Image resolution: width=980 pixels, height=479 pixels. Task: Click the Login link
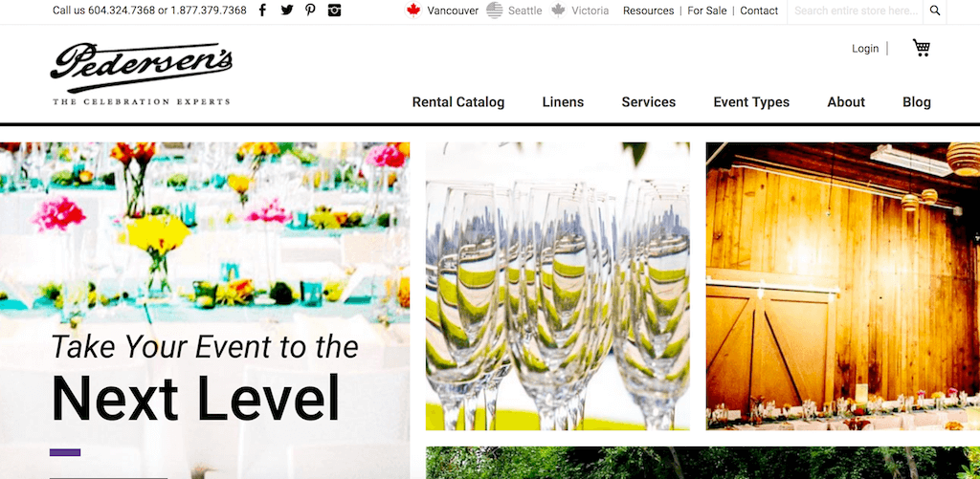click(865, 48)
